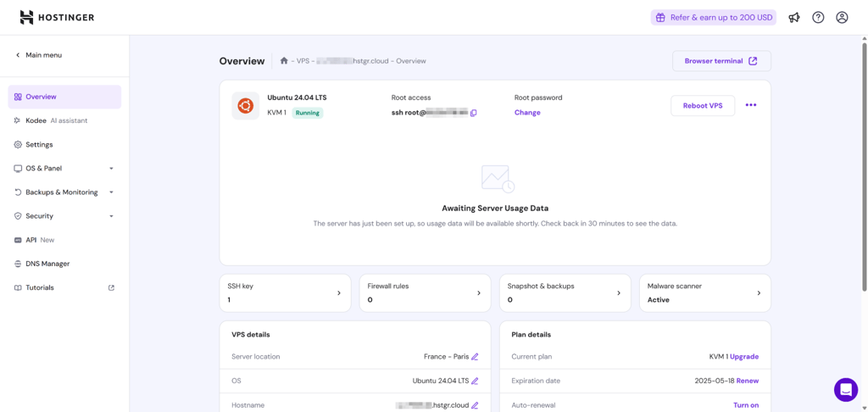Open the announcements megaphone icon
This screenshot has height=412, width=868.
(794, 18)
